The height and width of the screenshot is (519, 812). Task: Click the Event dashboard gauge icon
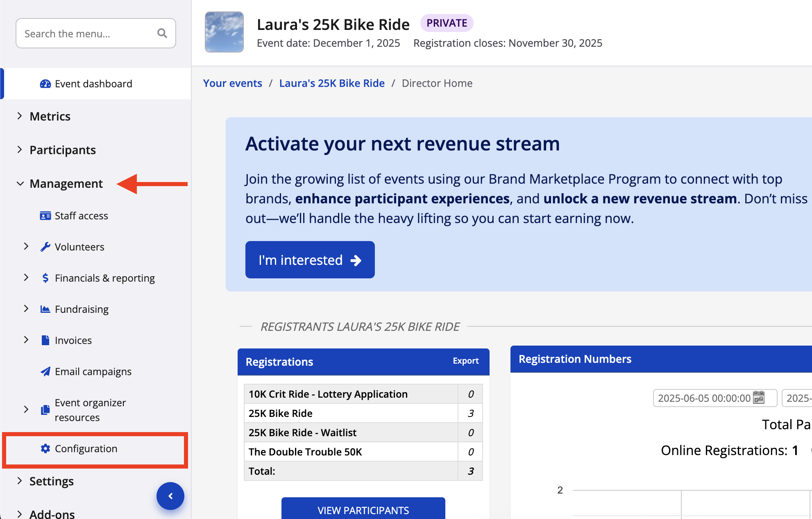coord(45,84)
